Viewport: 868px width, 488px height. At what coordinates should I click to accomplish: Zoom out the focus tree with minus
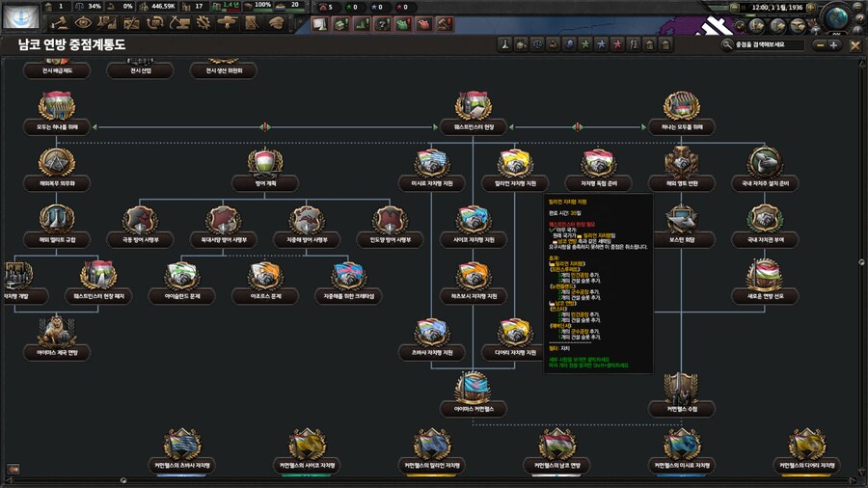[819, 45]
